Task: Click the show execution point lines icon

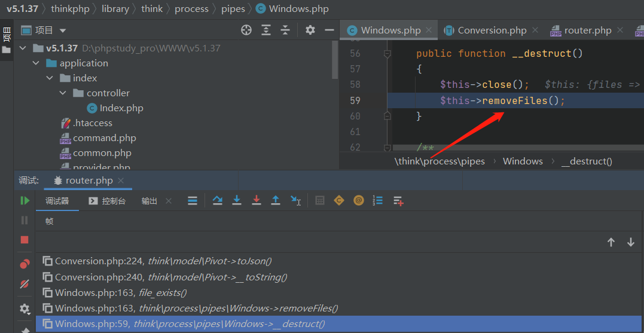Action: click(x=192, y=201)
